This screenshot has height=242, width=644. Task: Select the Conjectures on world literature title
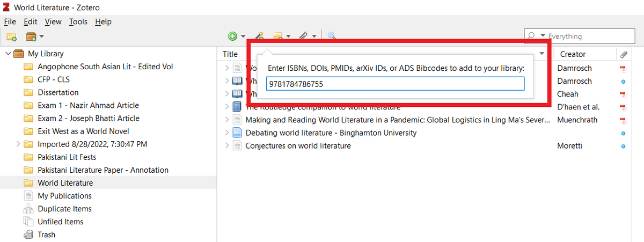coord(298,145)
